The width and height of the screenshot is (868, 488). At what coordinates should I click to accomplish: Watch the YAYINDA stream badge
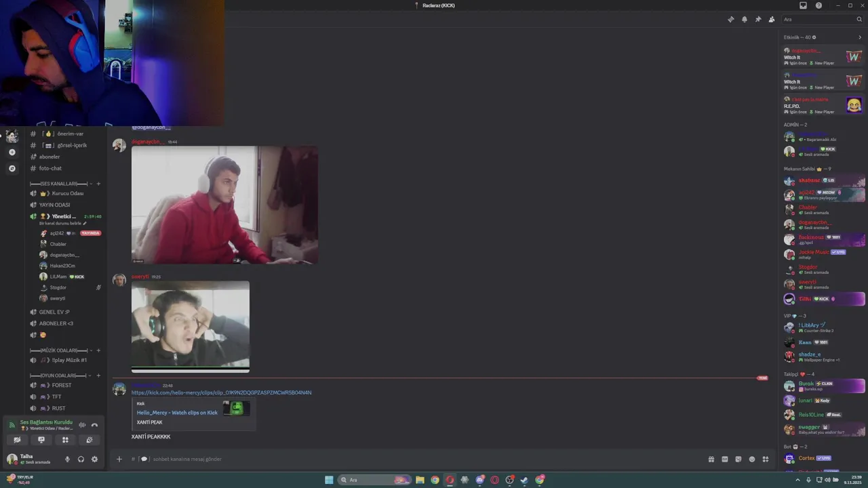90,233
